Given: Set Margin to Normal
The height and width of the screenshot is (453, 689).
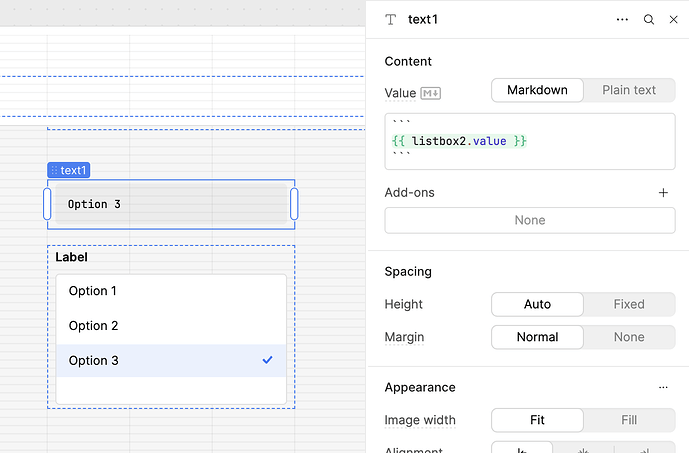Looking at the screenshot, I should click(537, 337).
